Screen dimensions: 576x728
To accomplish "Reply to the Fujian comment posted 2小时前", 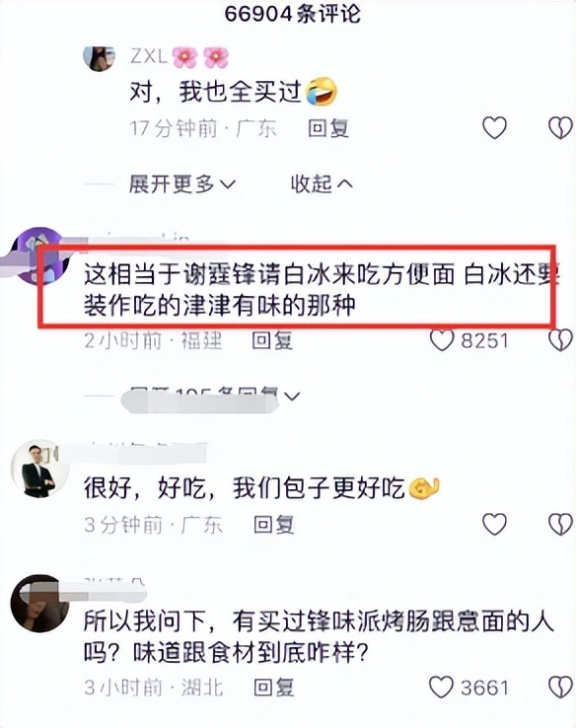I will pos(272,340).
